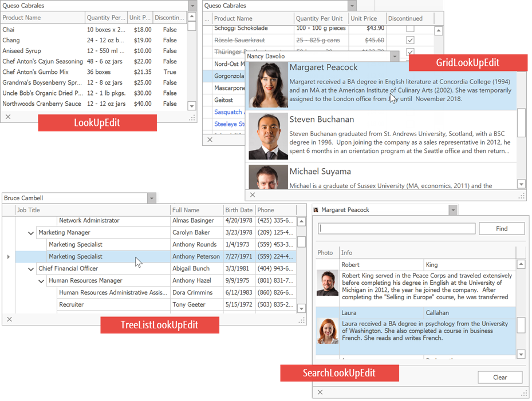Image resolution: width=532 pixels, height=401 pixels.
Task: Close the SearchLookUpEdit popup with Find box
Action: pos(320,392)
